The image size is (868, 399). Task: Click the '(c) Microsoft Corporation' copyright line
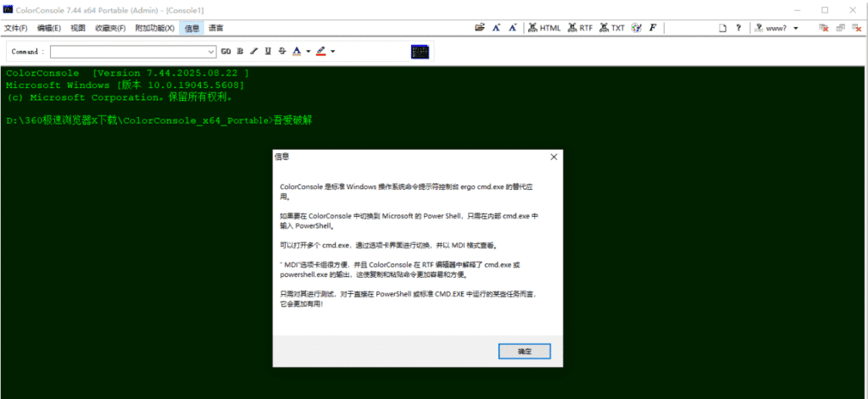click(120, 97)
